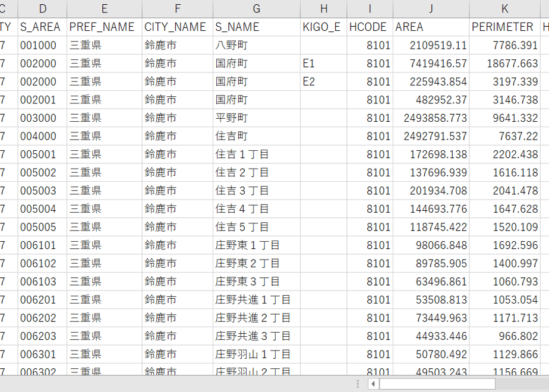Select column F header
Screen dimensions: 549x392
(178, 9)
